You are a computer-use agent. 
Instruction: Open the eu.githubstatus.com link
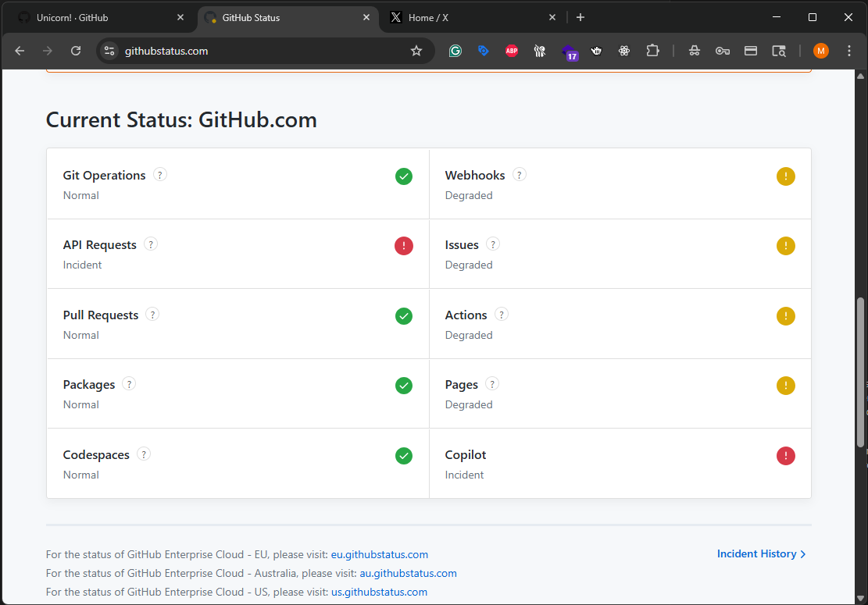(x=379, y=554)
